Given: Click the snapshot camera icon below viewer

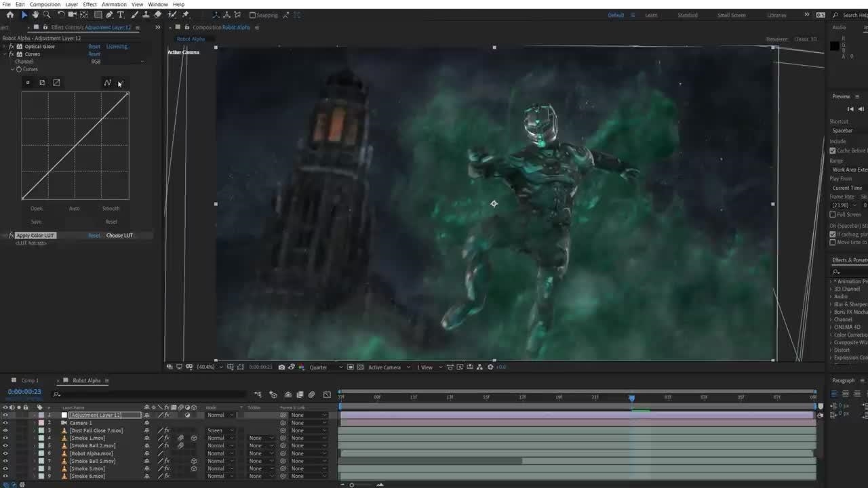Looking at the screenshot, I should [x=281, y=367].
